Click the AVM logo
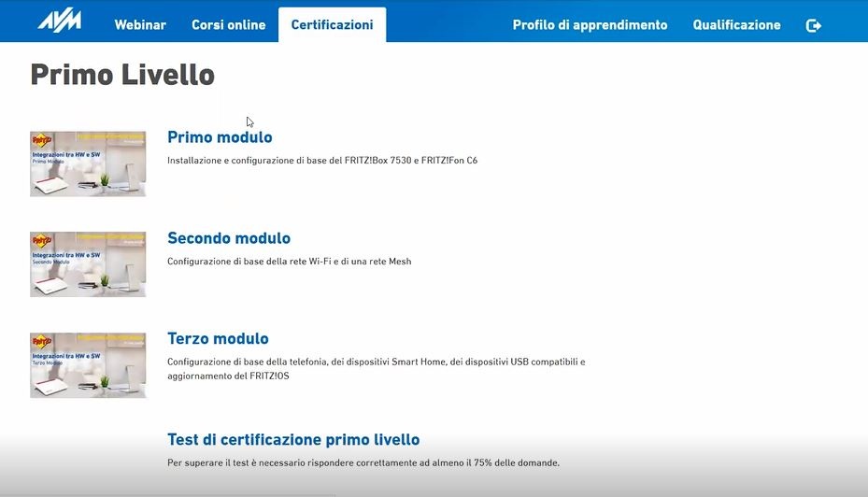This screenshot has height=497, width=868. tap(59, 21)
